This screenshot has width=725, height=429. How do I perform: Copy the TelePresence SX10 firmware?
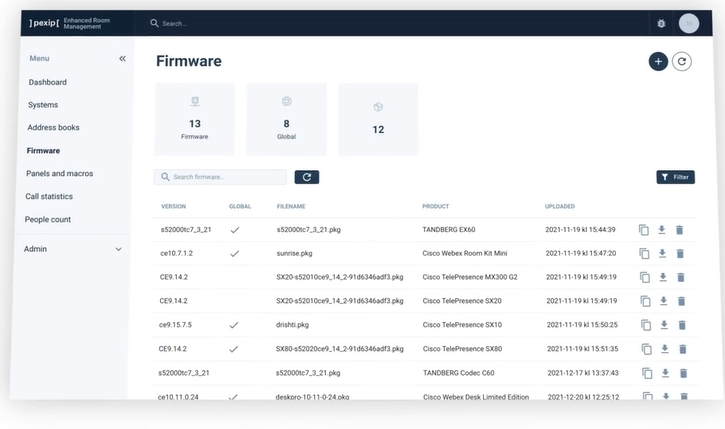tap(646, 325)
